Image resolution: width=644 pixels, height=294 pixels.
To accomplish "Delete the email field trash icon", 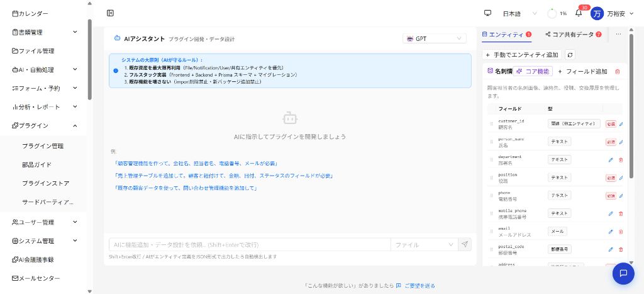I will click(621, 232).
